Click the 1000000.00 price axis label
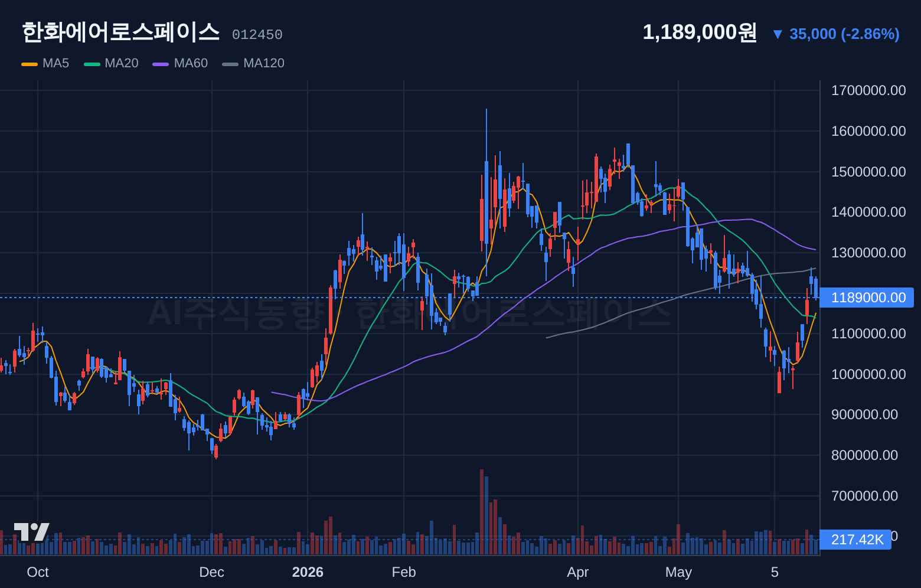 click(x=868, y=374)
